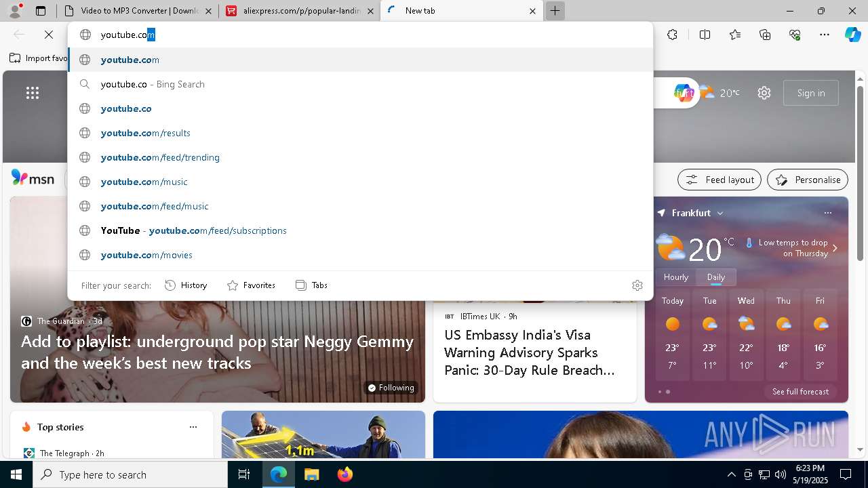The image size is (868, 488).
Task: Select Daily weather forecast tab
Action: tap(716, 277)
